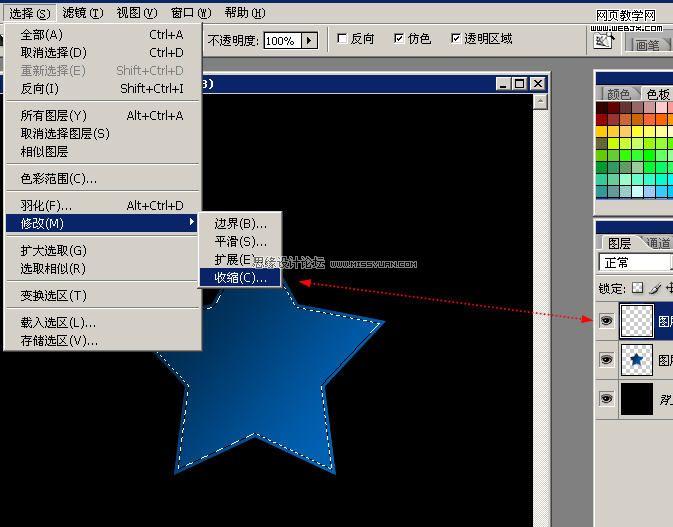Toggle lock image pixels brush icon
Viewport: 673px width, 527px height.
(x=655, y=288)
